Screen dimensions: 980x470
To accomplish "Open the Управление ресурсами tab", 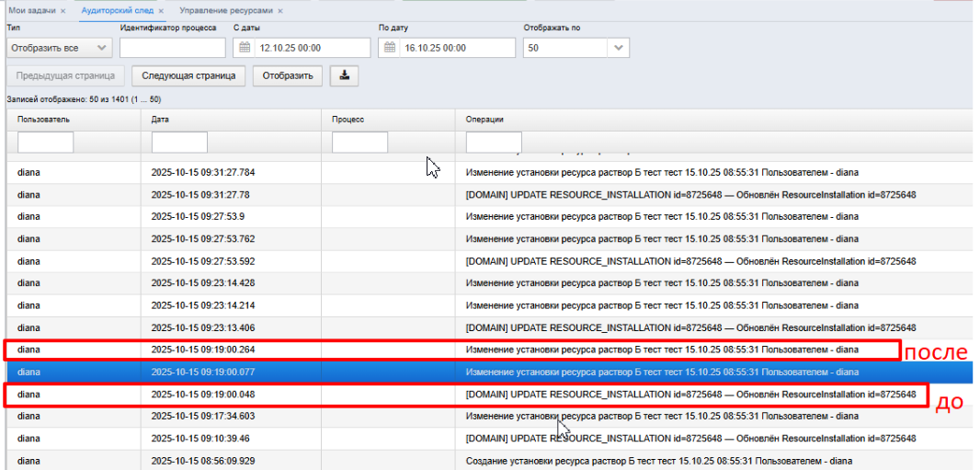I will [x=225, y=11].
